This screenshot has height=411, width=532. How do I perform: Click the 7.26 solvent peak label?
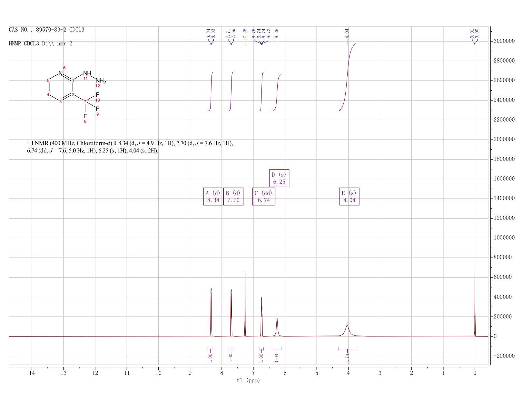[x=245, y=33]
